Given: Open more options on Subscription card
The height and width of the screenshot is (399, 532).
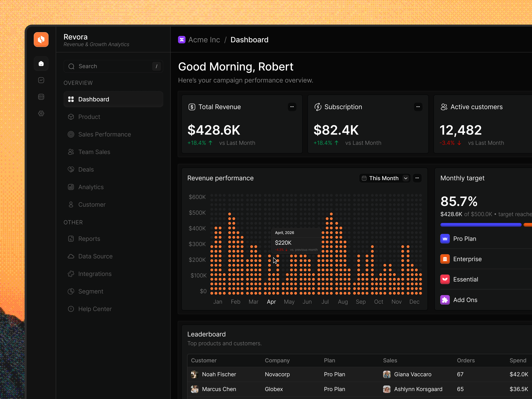Looking at the screenshot, I should point(418,107).
